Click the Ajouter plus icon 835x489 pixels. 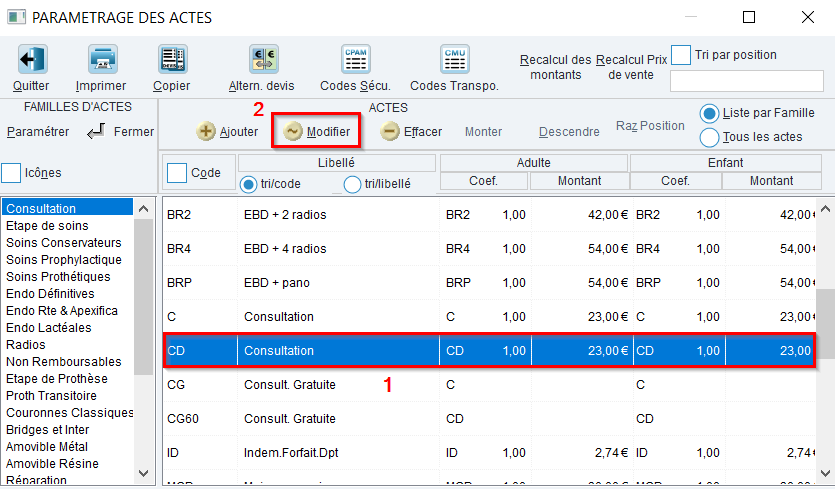pyautogui.click(x=206, y=131)
